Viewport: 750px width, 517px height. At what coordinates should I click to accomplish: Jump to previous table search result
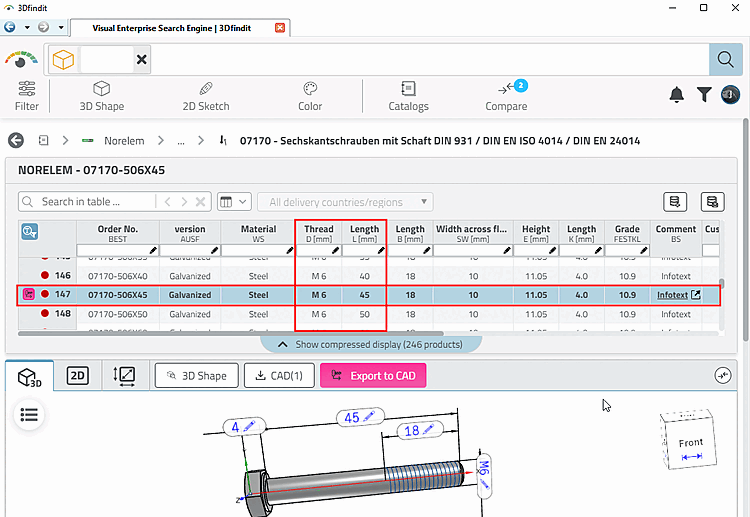pyautogui.click(x=167, y=202)
